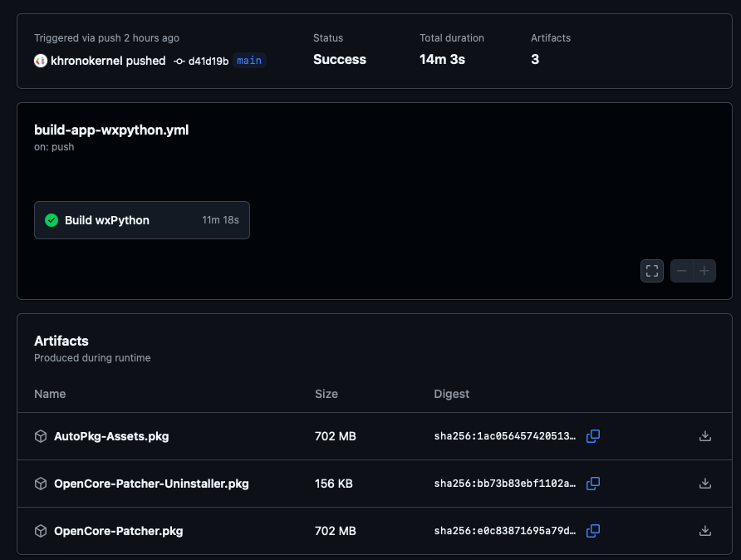
Task: Click the 156 KB size cell
Action: (334, 484)
